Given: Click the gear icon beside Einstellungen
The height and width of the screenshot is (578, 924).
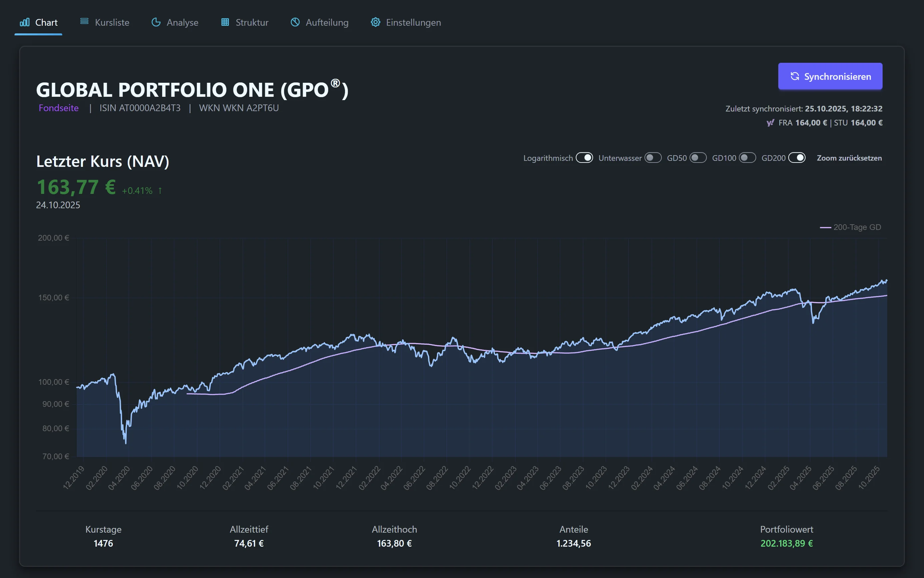Looking at the screenshot, I should (376, 22).
